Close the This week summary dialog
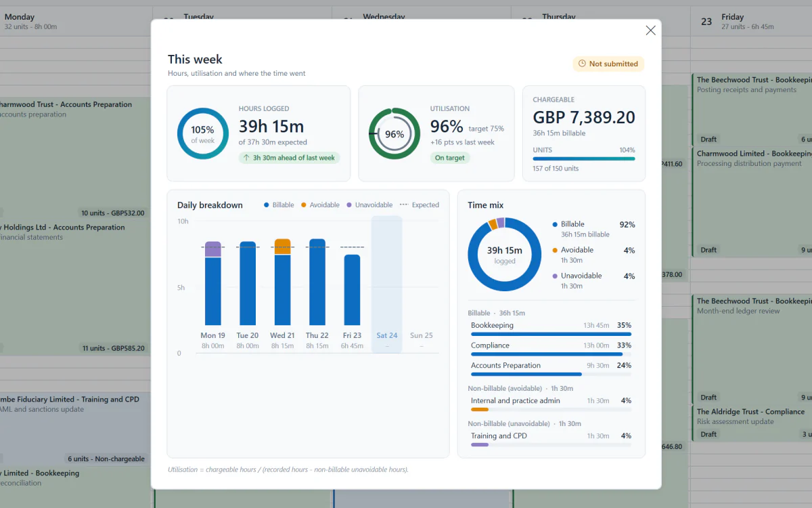The width and height of the screenshot is (812, 508). (x=650, y=30)
